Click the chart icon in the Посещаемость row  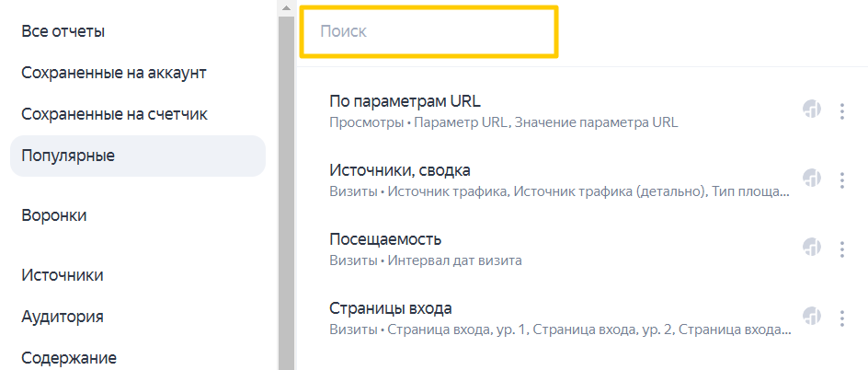point(811,248)
